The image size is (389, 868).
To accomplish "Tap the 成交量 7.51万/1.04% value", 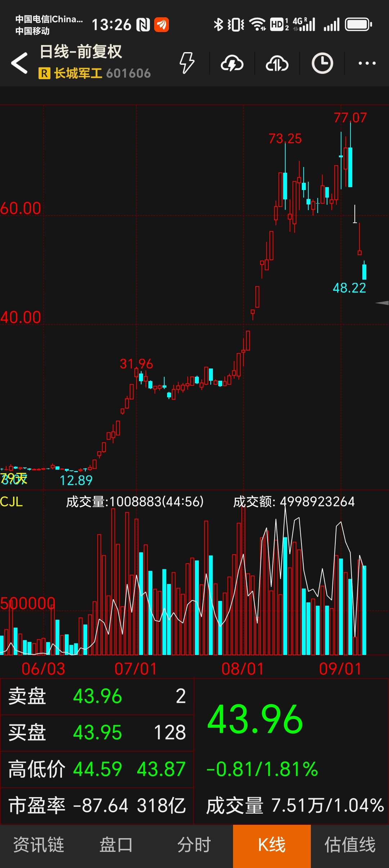I will [295, 805].
